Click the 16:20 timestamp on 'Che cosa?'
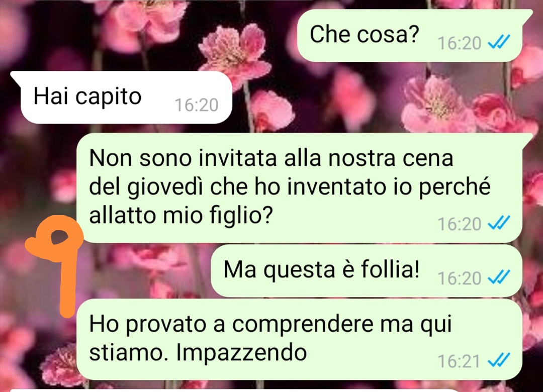543x392 pixels. pyautogui.click(x=460, y=43)
